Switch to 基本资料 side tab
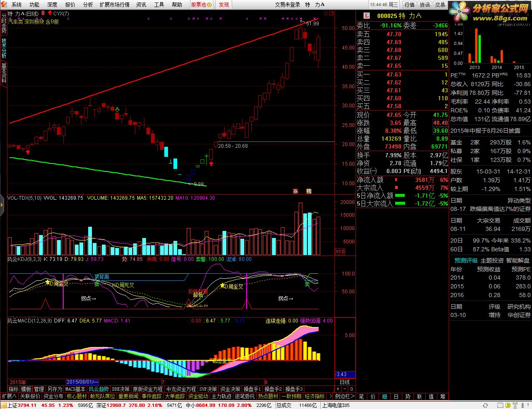This screenshot has height=409, width=532. point(4,73)
